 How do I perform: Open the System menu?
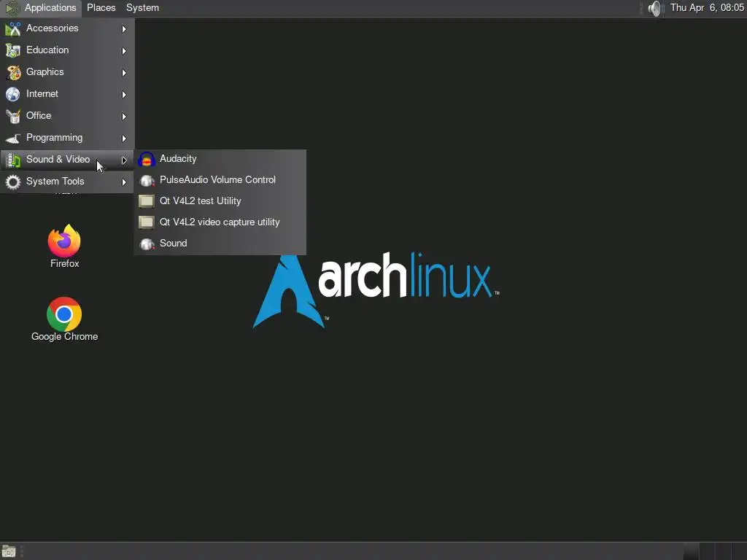click(x=142, y=7)
